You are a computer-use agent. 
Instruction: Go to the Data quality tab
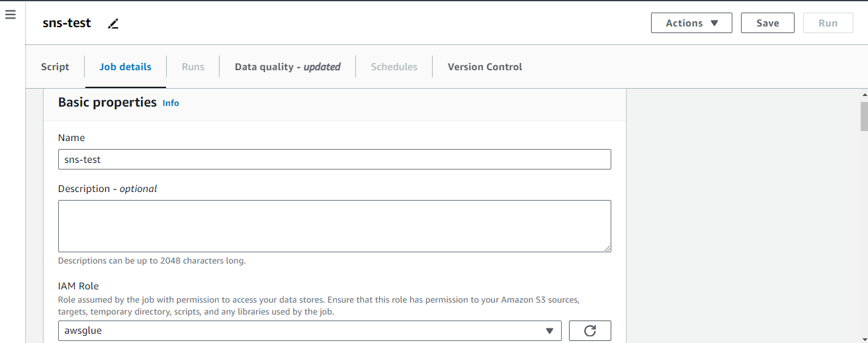[287, 67]
